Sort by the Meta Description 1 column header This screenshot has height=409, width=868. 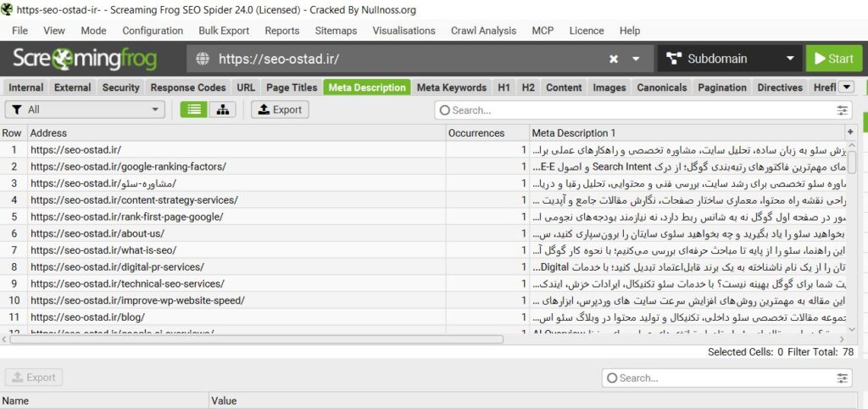click(687, 133)
